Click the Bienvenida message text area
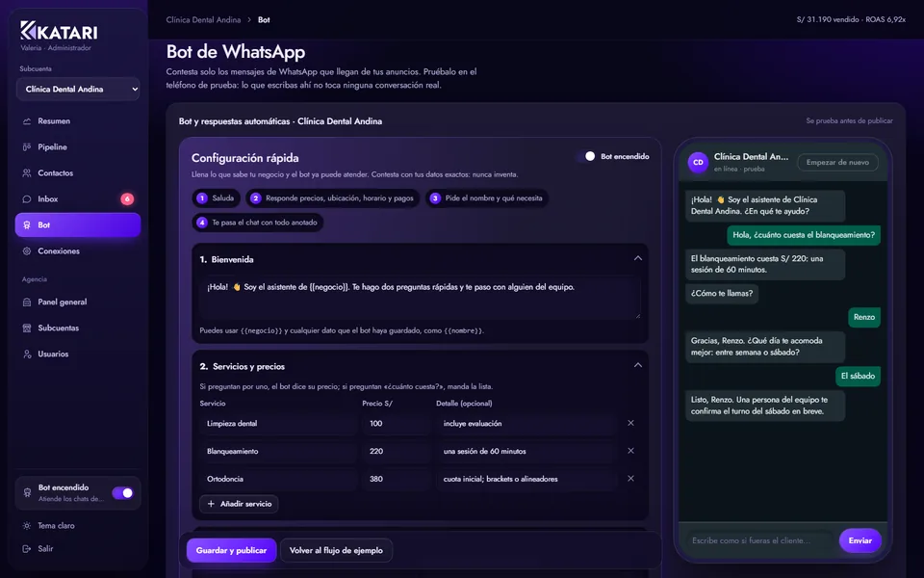This screenshot has width=924, height=578. [x=420, y=298]
